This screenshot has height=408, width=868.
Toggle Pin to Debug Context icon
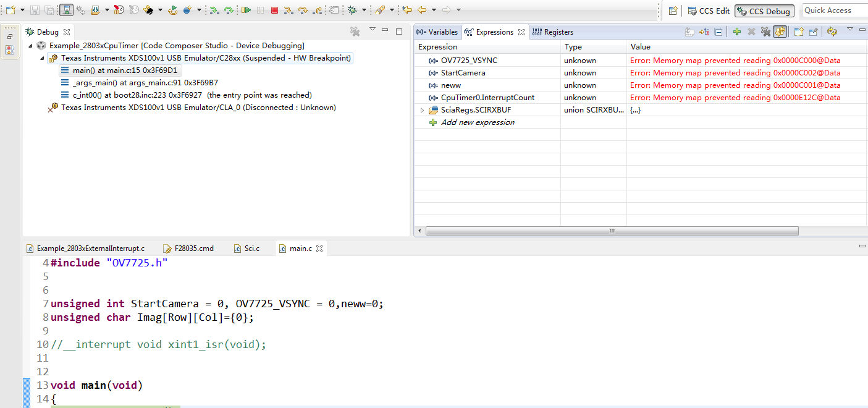point(814,32)
